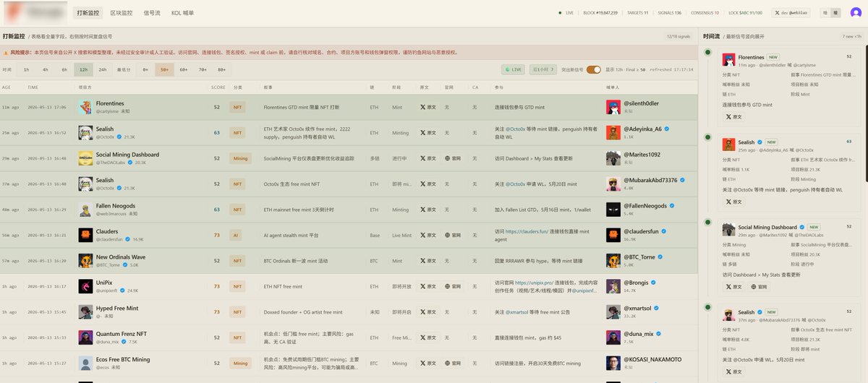
Task: Open @MubarakAbd73376 caller profile
Action: 650,179
